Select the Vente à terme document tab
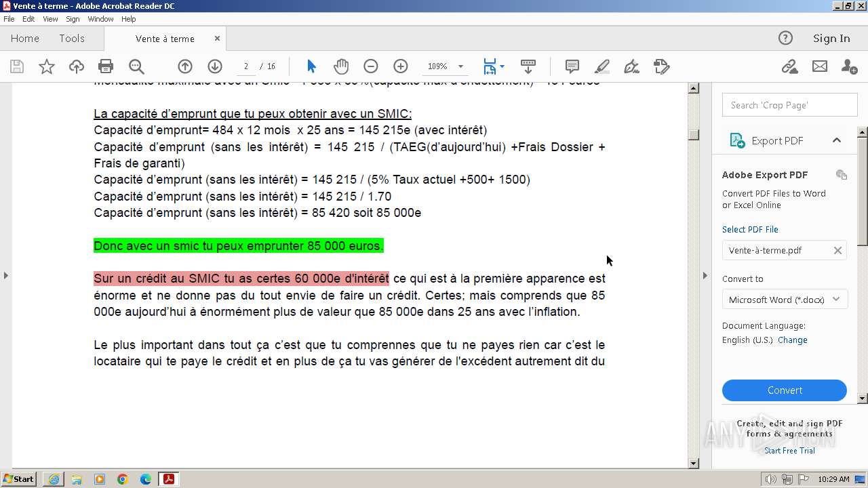The image size is (868, 488). point(165,39)
